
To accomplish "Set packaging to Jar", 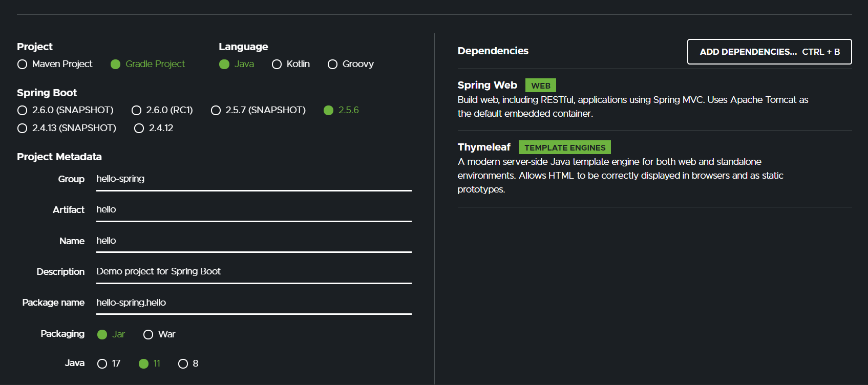I will tap(111, 334).
